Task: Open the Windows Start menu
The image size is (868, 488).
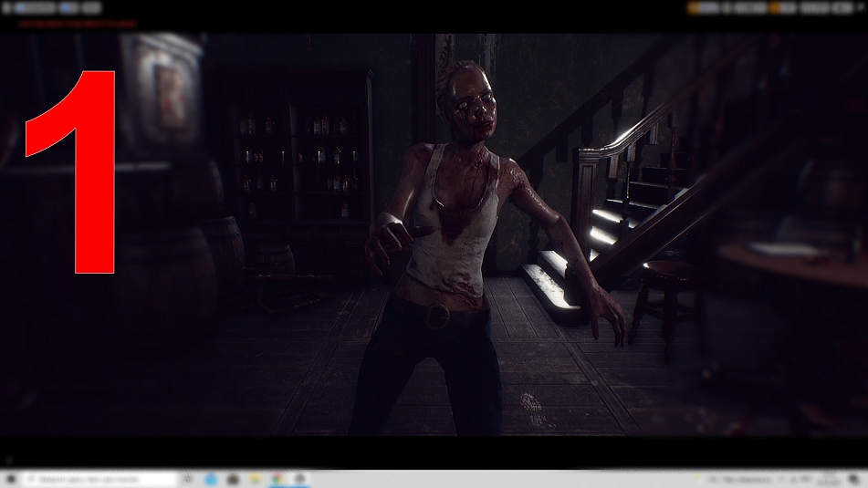Action: 11,479
